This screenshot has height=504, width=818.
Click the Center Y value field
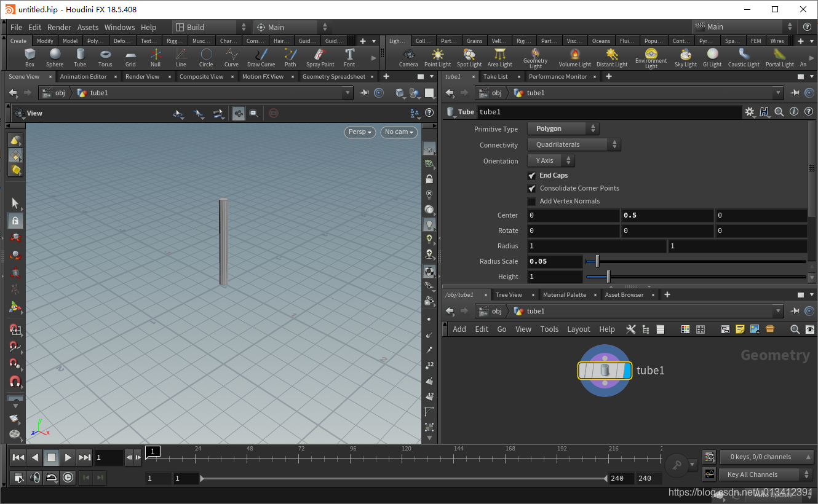[667, 216]
